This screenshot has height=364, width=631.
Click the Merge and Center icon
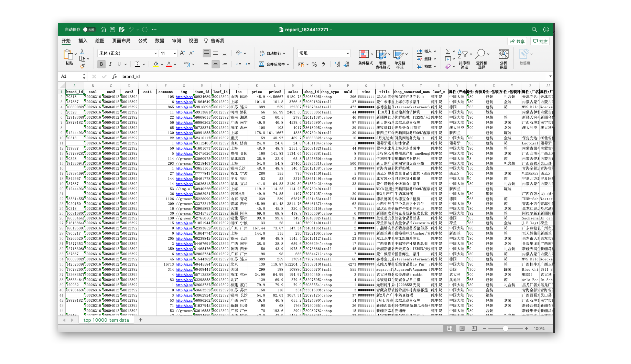[x=261, y=64]
